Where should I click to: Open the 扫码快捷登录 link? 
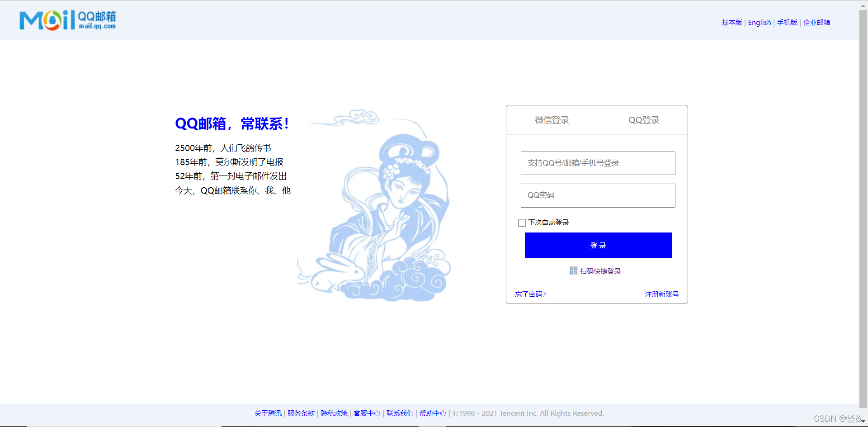point(600,271)
